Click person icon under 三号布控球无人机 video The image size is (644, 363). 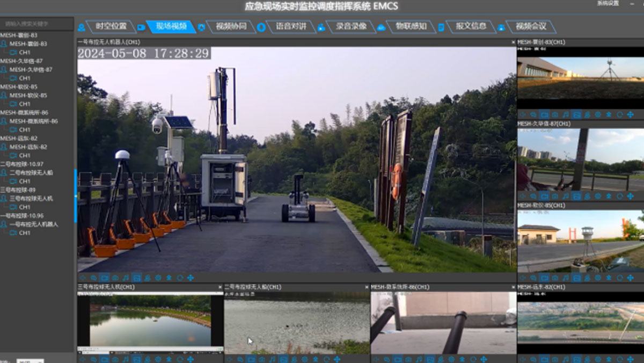pyautogui.click(x=147, y=359)
